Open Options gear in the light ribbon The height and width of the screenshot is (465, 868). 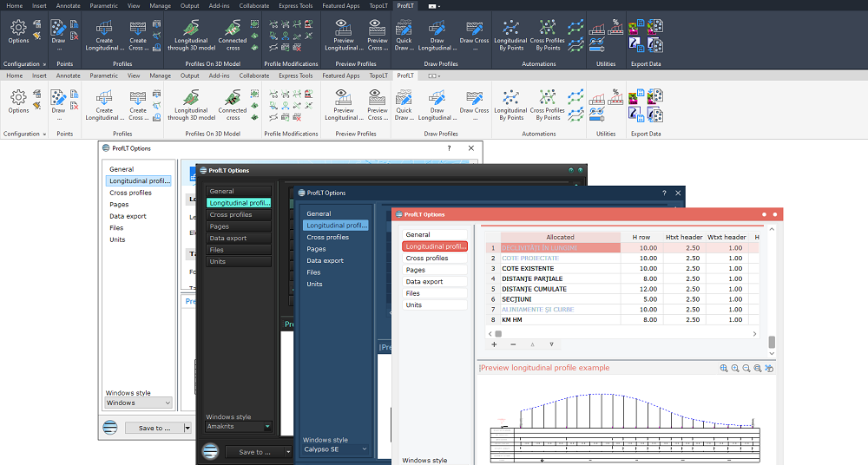(18, 102)
